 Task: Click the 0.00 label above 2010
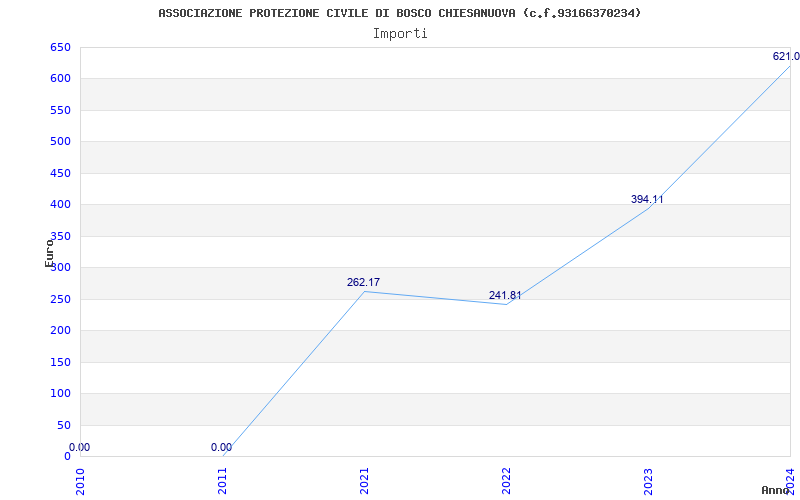(x=79, y=447)
